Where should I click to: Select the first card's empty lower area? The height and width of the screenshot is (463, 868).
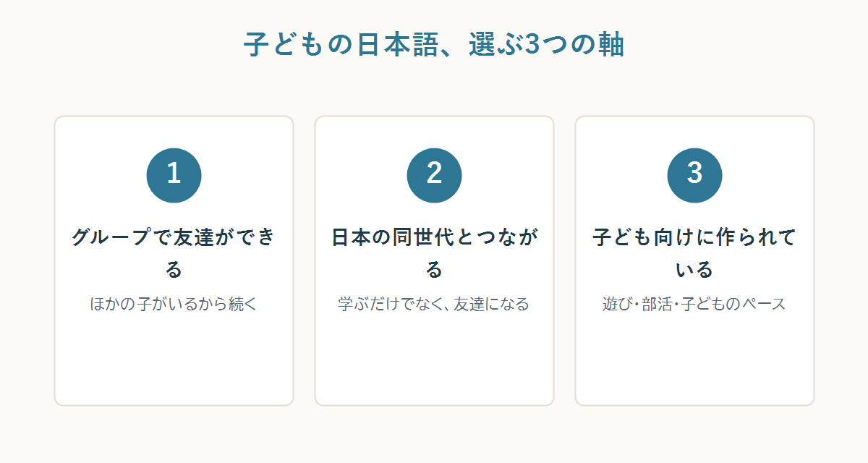(x=174, y=360)
